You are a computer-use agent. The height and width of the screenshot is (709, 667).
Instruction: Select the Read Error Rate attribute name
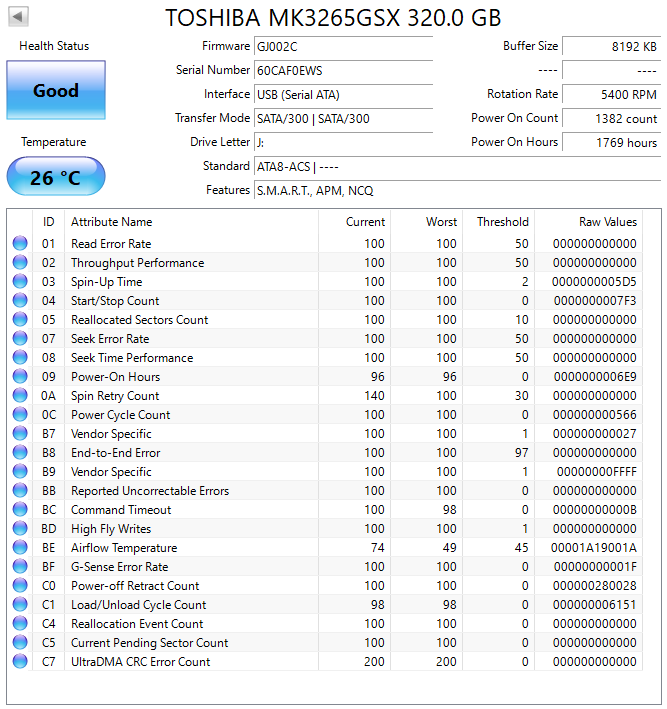[111, 244]
